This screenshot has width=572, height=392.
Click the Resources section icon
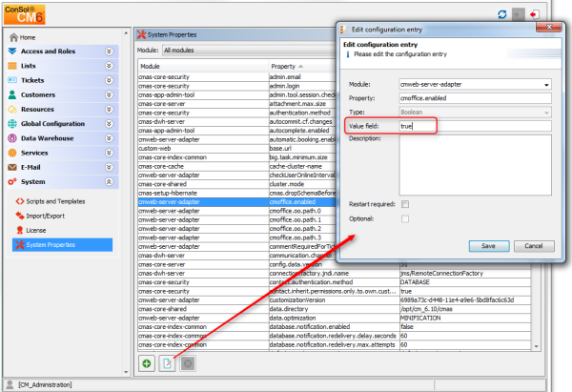point(12,109)
